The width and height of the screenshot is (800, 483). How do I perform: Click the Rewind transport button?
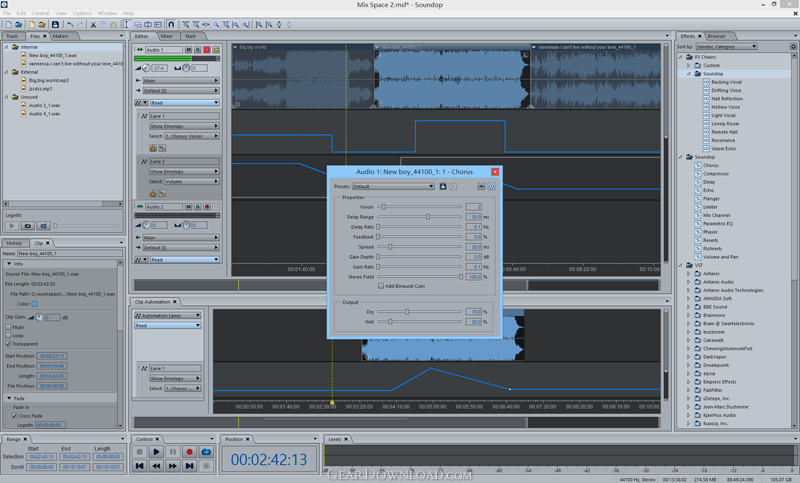coord(156,466)
